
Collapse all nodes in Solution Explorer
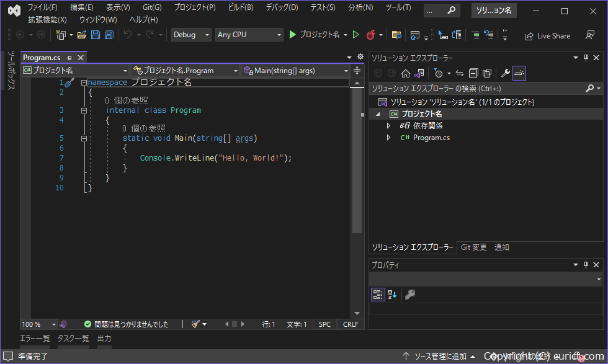pos(473,73)
